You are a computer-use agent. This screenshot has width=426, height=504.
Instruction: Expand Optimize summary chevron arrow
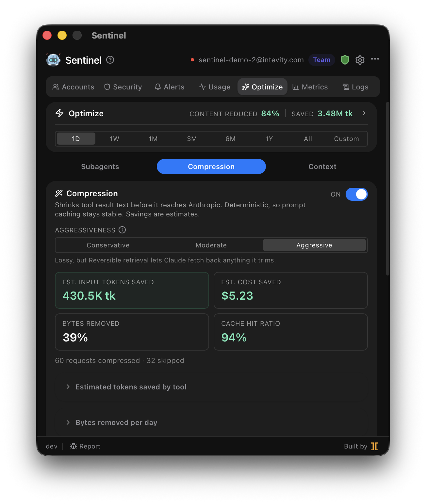(x=364, y=113)
